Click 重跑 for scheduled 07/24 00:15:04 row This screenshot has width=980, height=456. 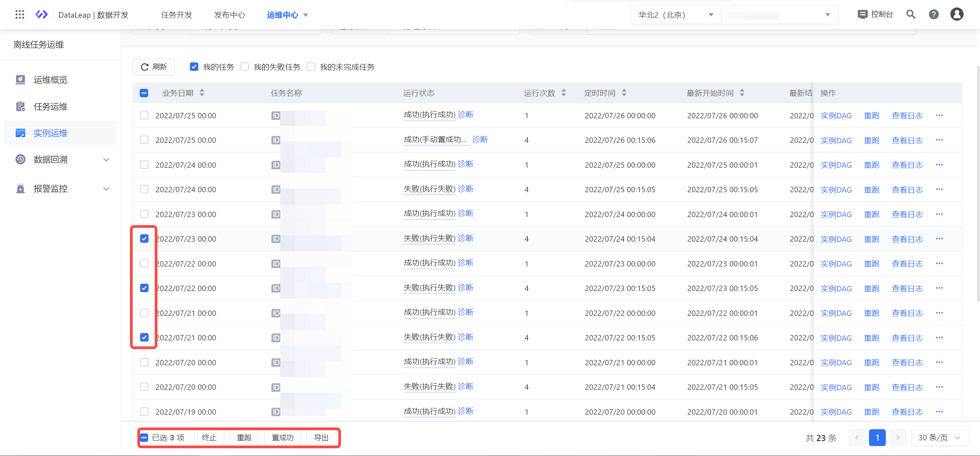pos(872,239)
